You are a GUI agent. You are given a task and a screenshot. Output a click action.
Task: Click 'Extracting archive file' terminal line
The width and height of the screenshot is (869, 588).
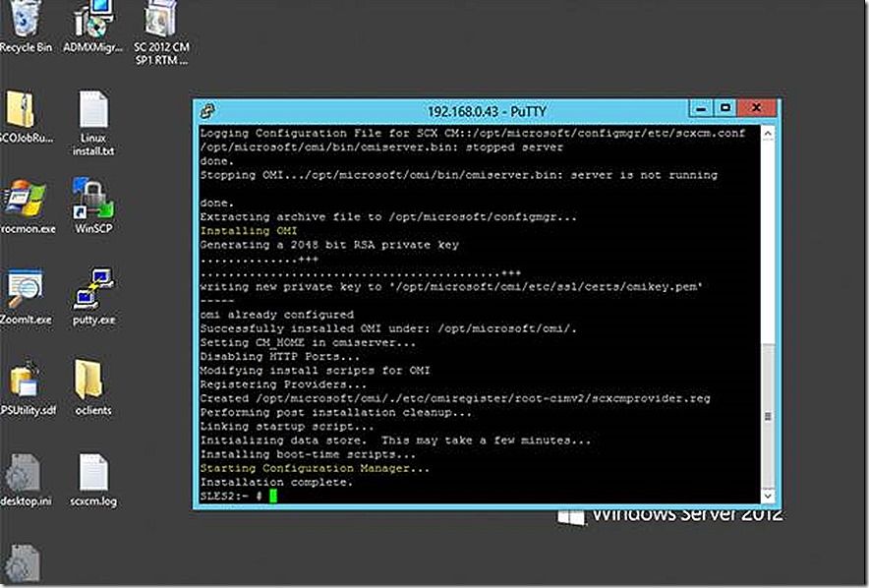pyautogui.click(x=388, y=216)
